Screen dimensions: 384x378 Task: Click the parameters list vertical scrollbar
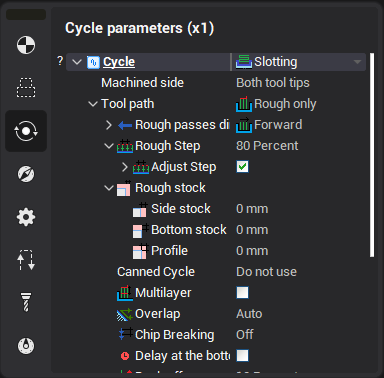point(372,155)
